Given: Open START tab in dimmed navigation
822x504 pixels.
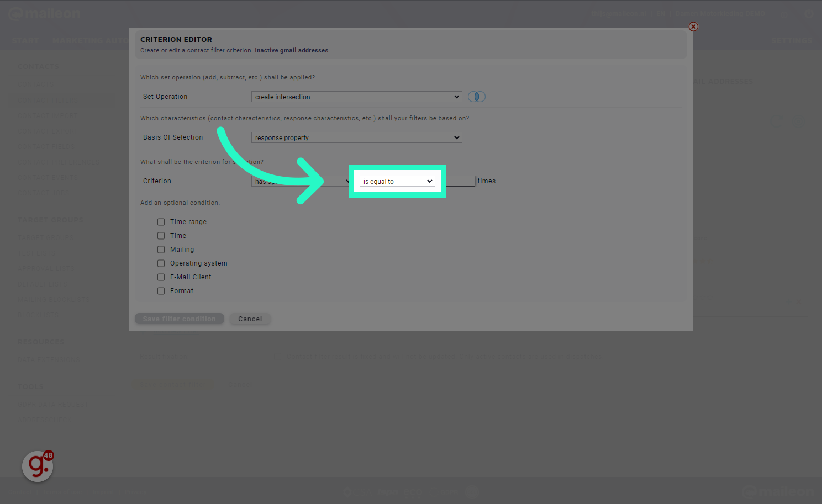Looking at the screenshot, I should point(25,41).
